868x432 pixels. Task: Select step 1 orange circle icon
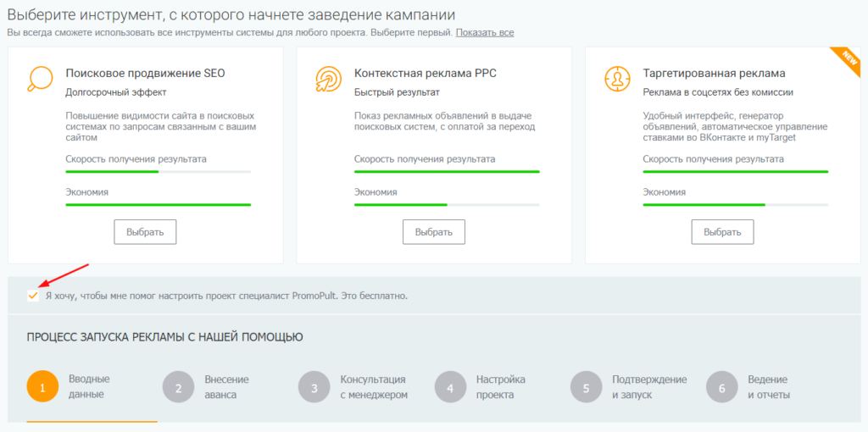pos(42,387)
